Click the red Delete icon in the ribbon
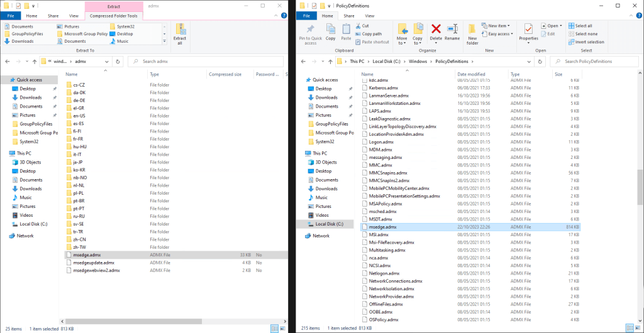Viewport: 644px width, 333px height. tap(435, 32)
